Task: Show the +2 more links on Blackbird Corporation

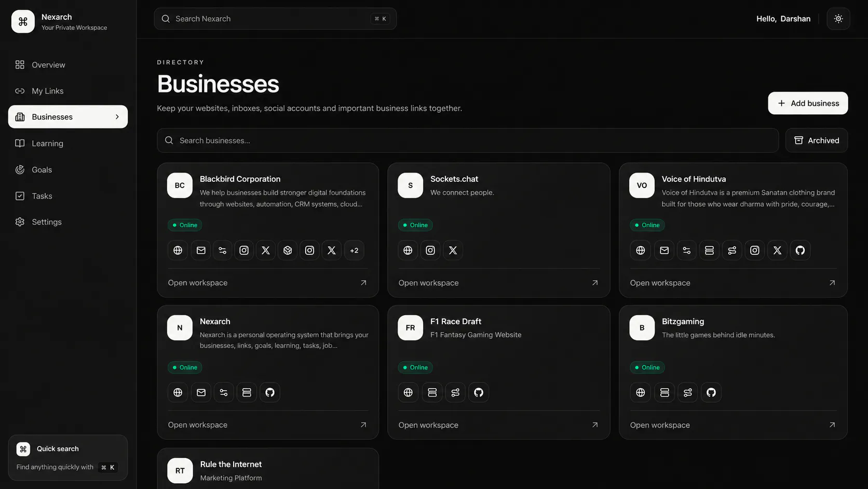Action: [x=354, y=250]
